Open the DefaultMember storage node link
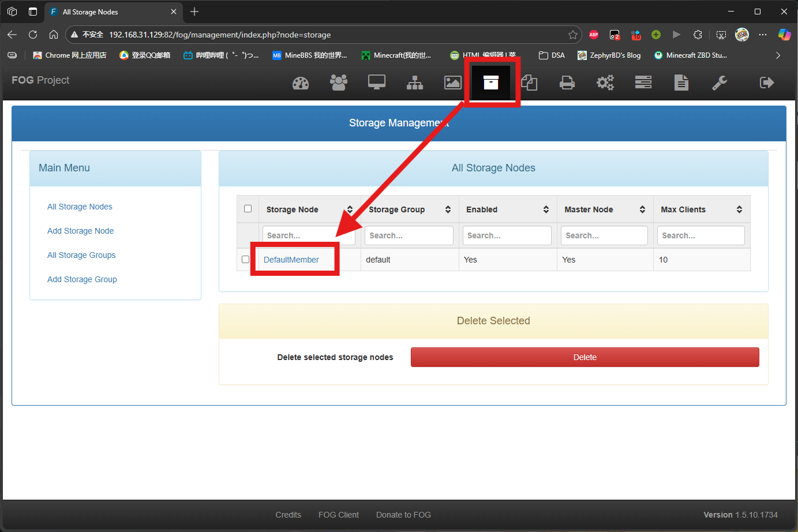Viewport: 798px width, 532px height. click(x=291, y=260)
